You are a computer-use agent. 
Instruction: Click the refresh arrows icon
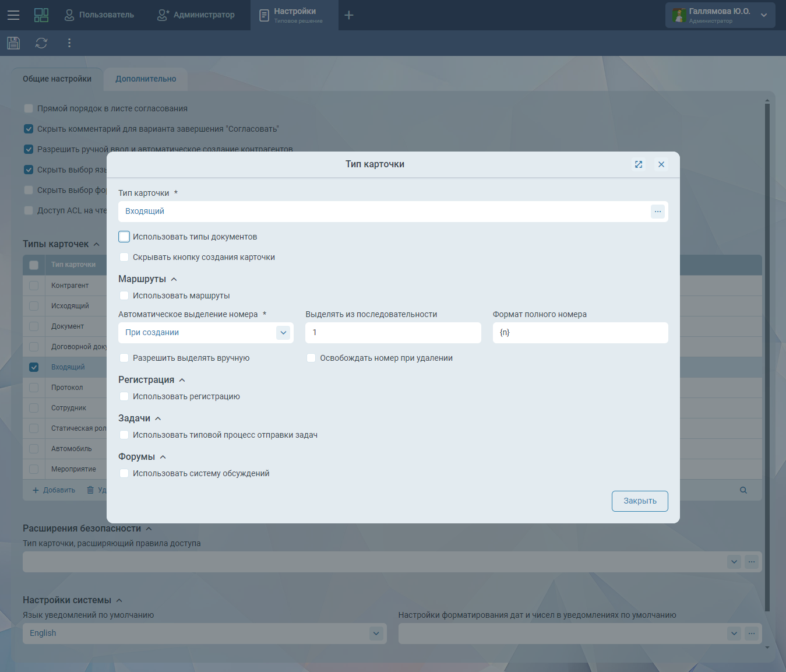(41, 43)
